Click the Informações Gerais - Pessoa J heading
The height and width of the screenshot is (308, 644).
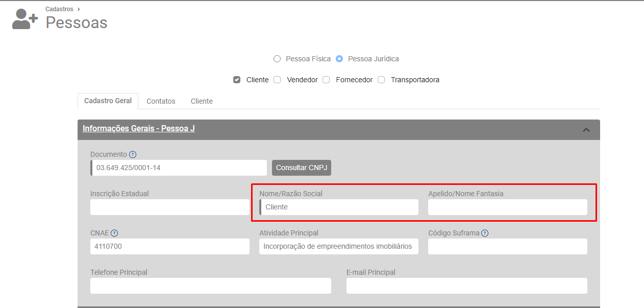tap(139, 129)
